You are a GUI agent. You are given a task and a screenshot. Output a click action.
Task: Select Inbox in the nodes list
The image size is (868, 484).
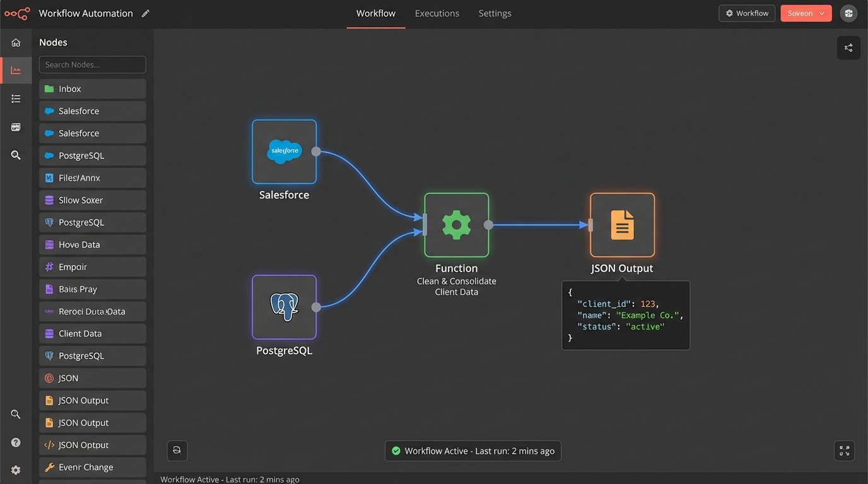92,89
